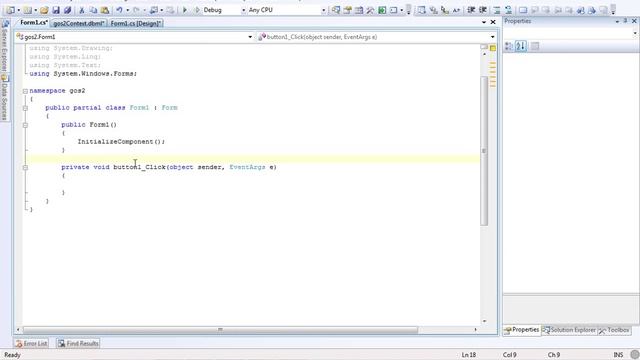Switch Properties panel to Alphabetical view
Image resolution: width=640 pixels, height=360 pixels.
point(520,46)
